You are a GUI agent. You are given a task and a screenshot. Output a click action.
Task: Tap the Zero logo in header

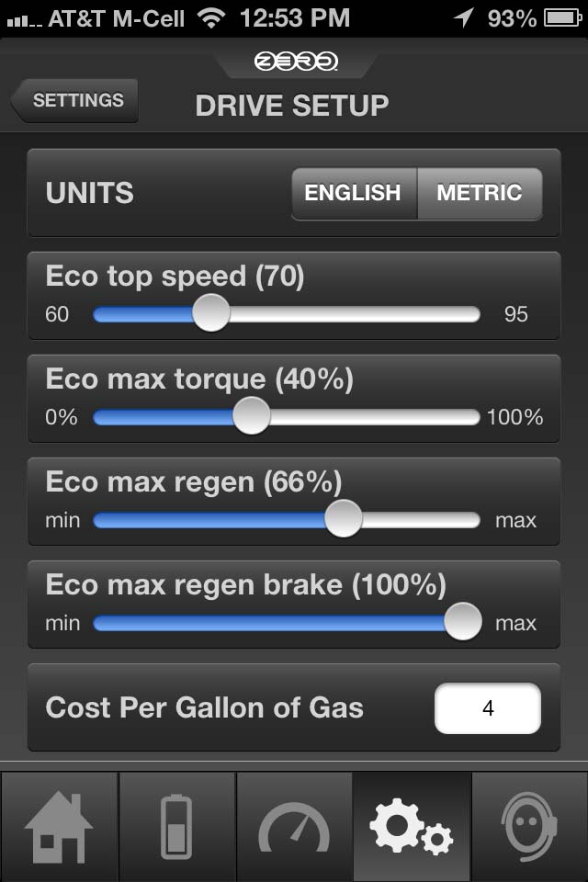tap(296, 62)
